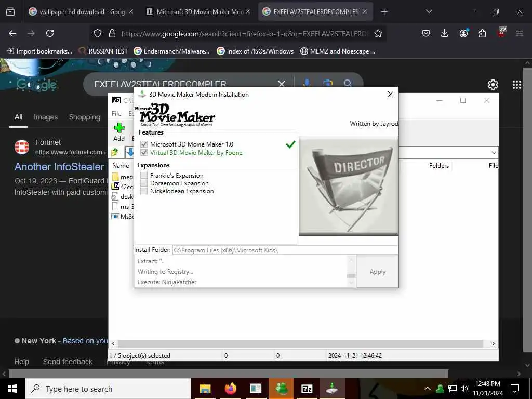
Task: Open the Google apps grid
Action: point(517,85)
